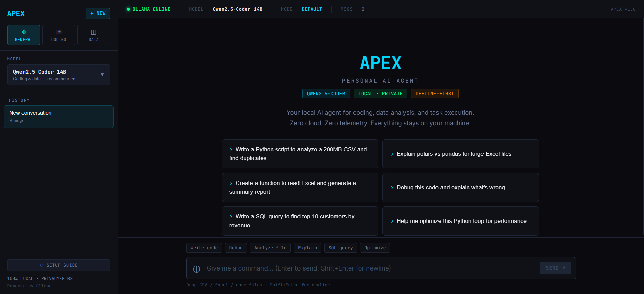This screenshot has height=294, width=644.
Task: Select the Debug quick action chip
Action: [x=236, y=248]
